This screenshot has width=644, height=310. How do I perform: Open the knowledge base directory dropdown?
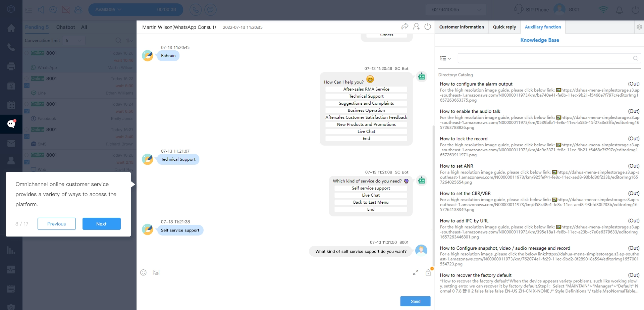pos(445,58)
